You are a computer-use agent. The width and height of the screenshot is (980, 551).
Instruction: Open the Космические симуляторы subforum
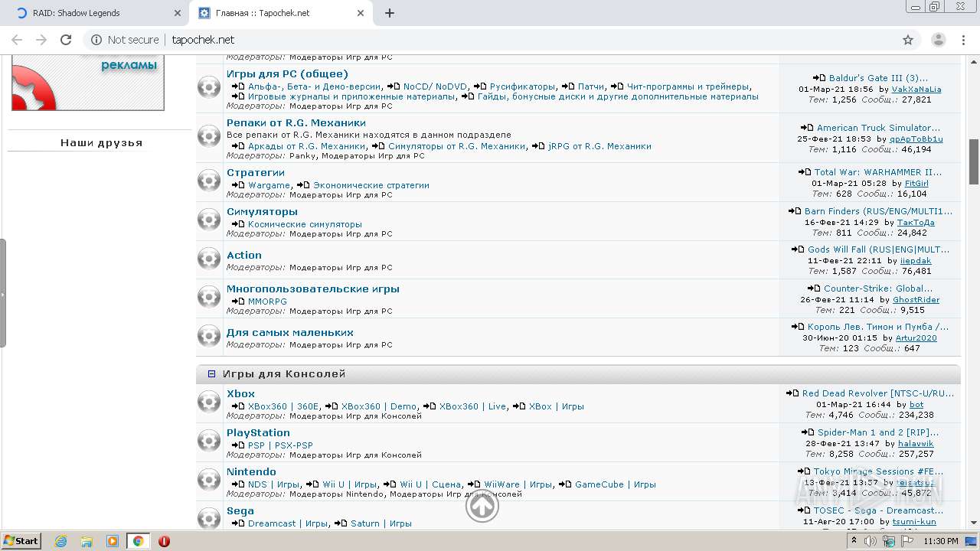[x=305, y=224]
